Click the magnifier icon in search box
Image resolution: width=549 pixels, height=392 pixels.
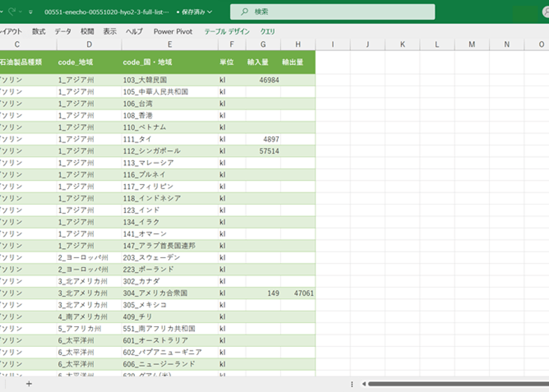(x=244, y=11)
